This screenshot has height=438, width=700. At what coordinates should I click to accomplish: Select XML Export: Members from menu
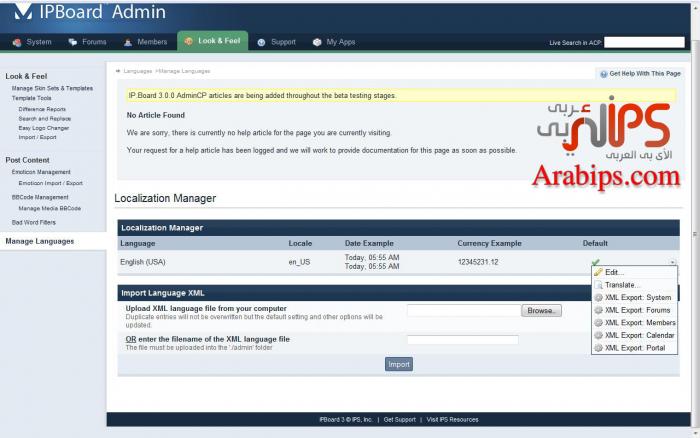point(640,323)
